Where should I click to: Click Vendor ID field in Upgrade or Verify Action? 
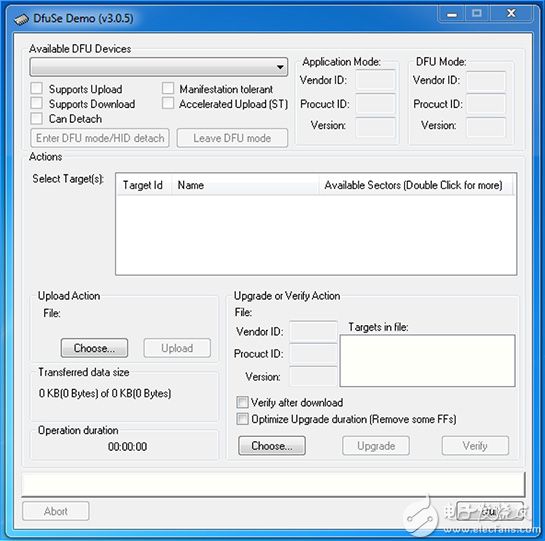(313, 331)
